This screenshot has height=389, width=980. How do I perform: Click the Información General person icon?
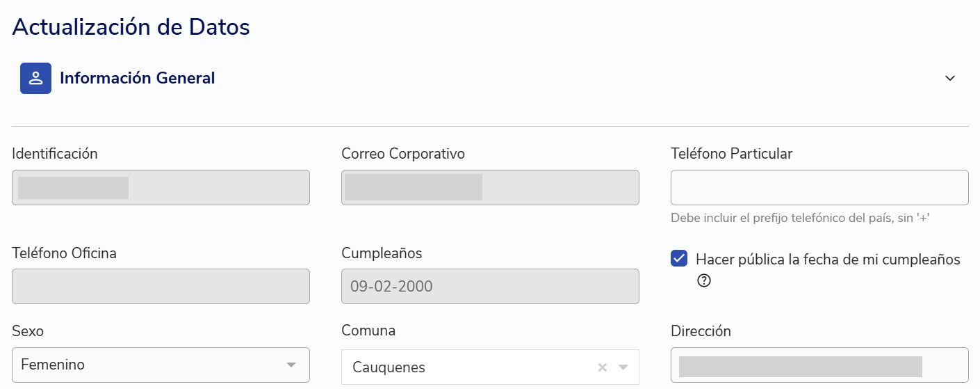coord(35,78)
